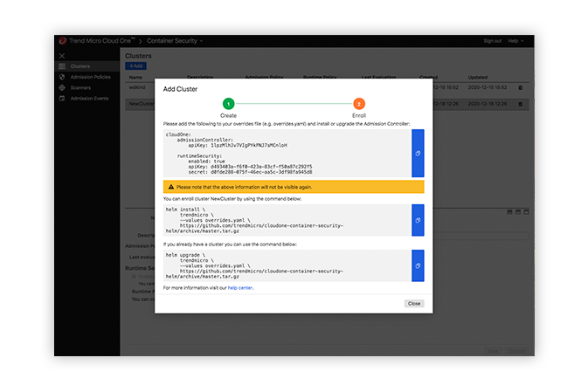Click the Admission Events calendar icon

(62, 98)
